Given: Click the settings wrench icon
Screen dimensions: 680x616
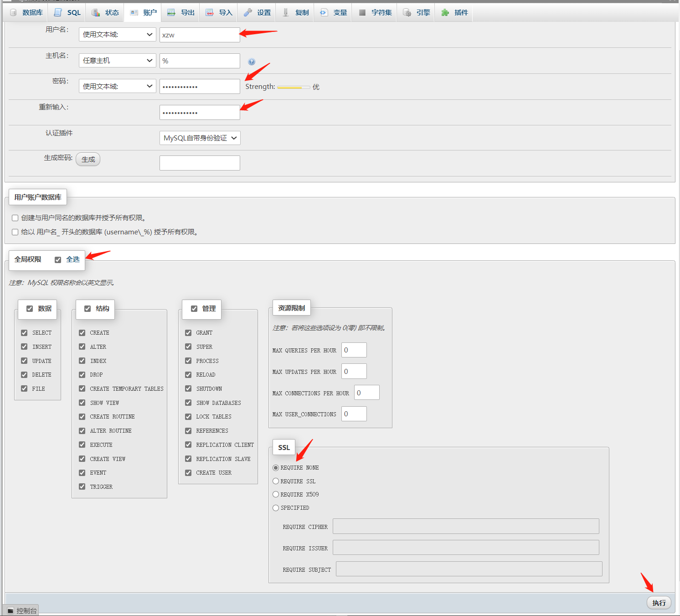Looking at the screenshot, I should click(x=247, y=13).
